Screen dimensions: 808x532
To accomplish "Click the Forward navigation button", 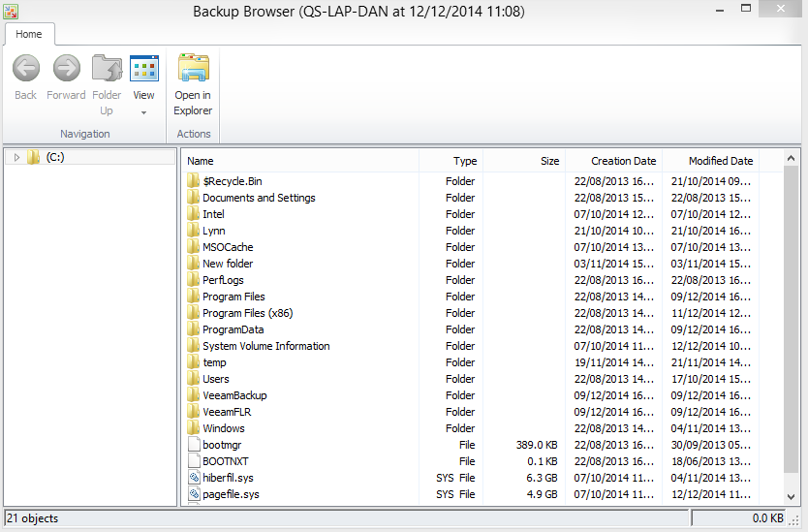I will click(66, 78).
